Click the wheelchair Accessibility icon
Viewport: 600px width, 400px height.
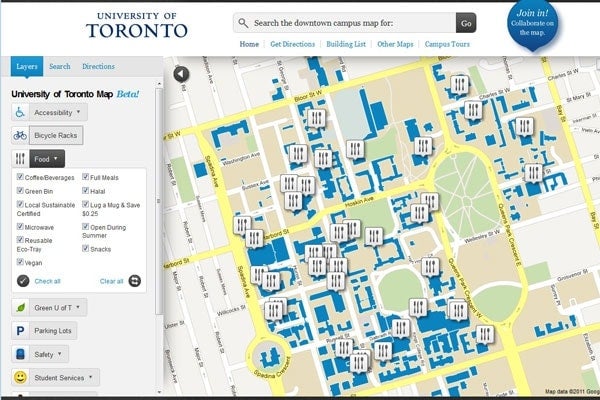coord(20,113)
